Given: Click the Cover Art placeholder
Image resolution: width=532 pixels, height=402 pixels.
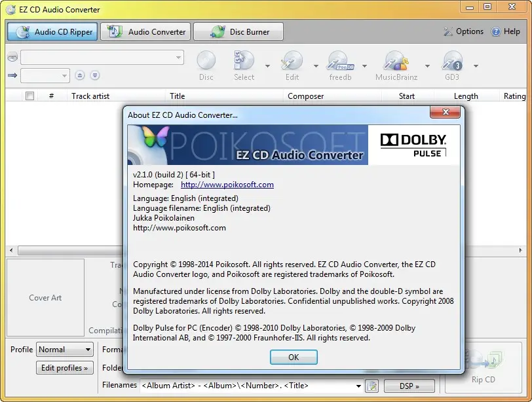Looking at the screenshot, I should (x=45, y=298).
